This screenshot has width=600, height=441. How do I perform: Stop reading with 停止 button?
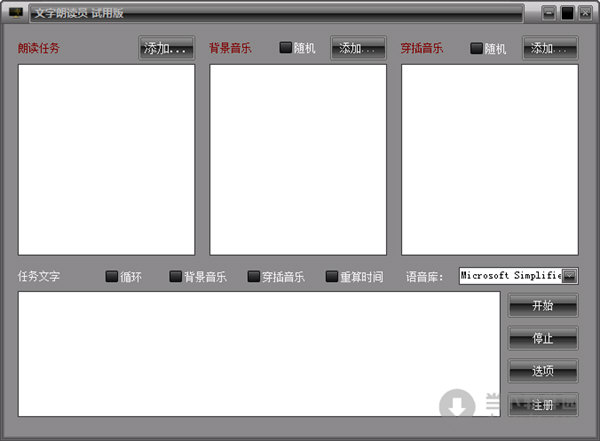click(543, 338)
